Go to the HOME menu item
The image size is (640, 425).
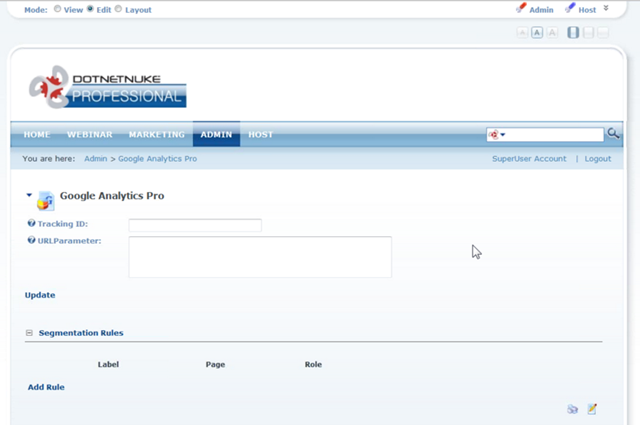(x=37, y=134)
